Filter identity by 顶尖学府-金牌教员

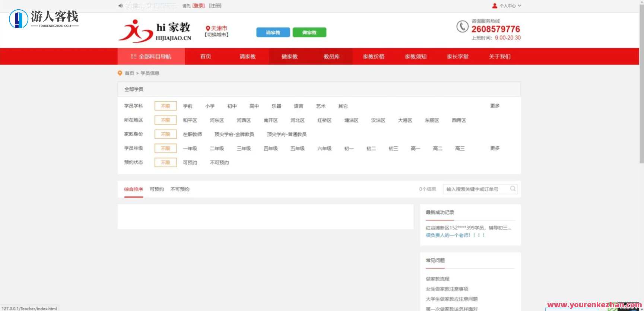[x=234, y=134]
